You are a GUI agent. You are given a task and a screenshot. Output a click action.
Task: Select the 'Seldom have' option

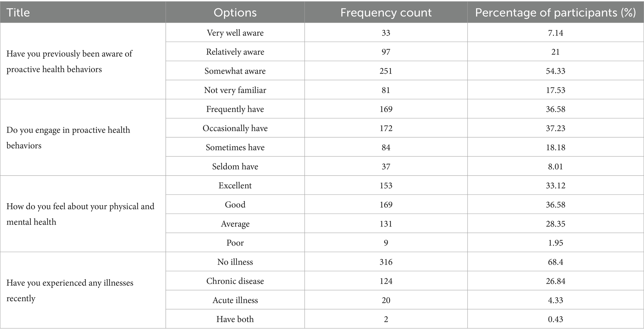coord(235,167)
